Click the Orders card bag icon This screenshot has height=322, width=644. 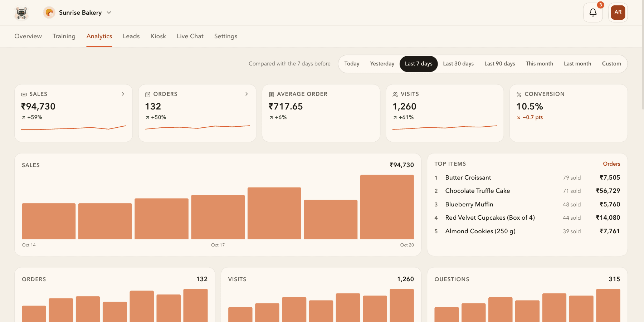point(148,94)
